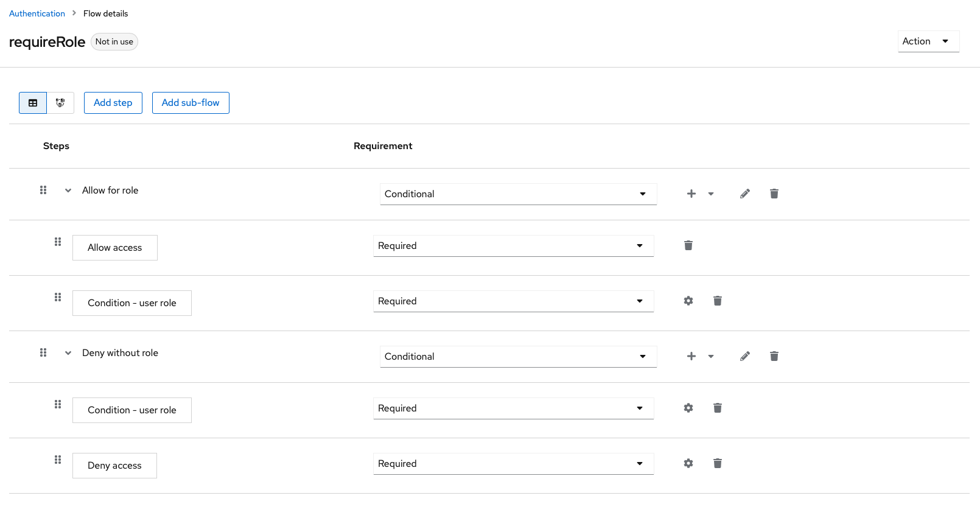This screenshot has height=518, width=980.
Task: Click the Add step button
Action: coord(113,103)
